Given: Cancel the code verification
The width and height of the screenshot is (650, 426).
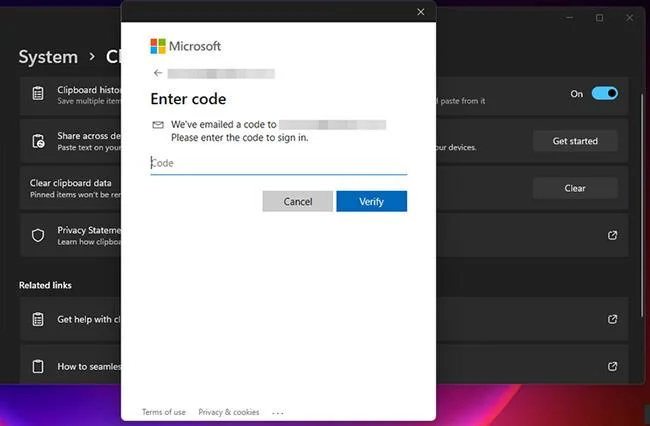Looking at the screenshot, I should (298, 201).
